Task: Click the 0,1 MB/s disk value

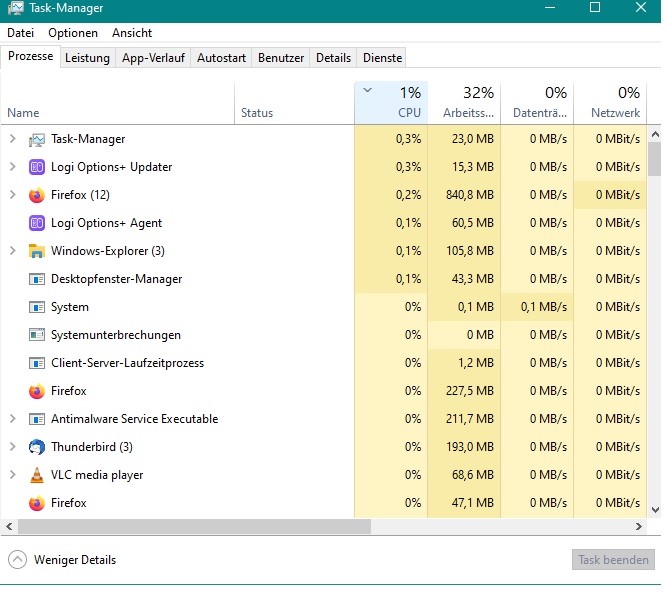Action: pos(543,307)
